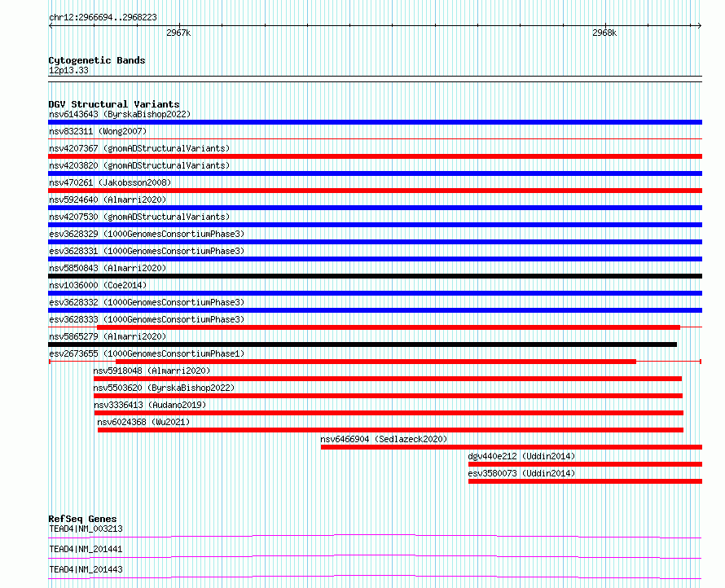725x588 pixels.
Task: Click the red bar under nsv6466904
Action: click(x=512, y=447)
